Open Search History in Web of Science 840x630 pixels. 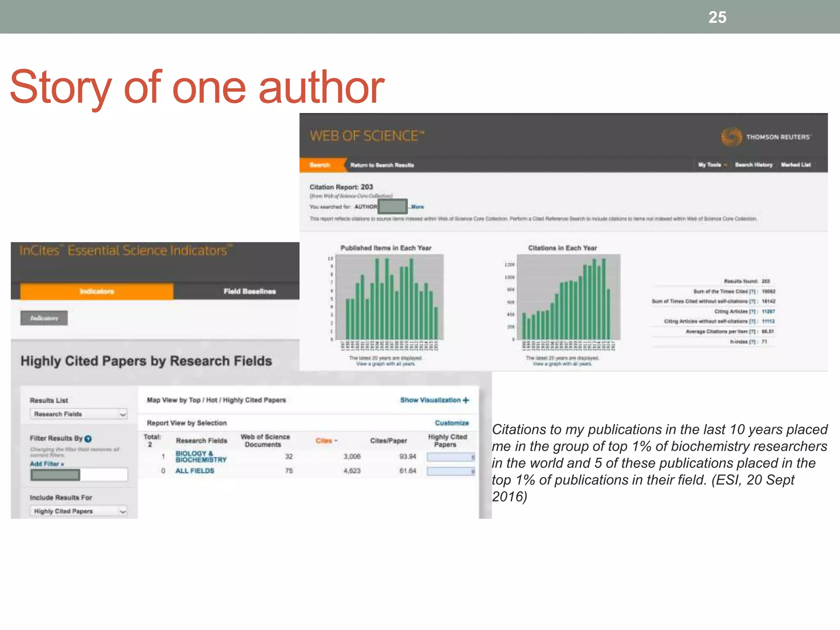[754, 165]
